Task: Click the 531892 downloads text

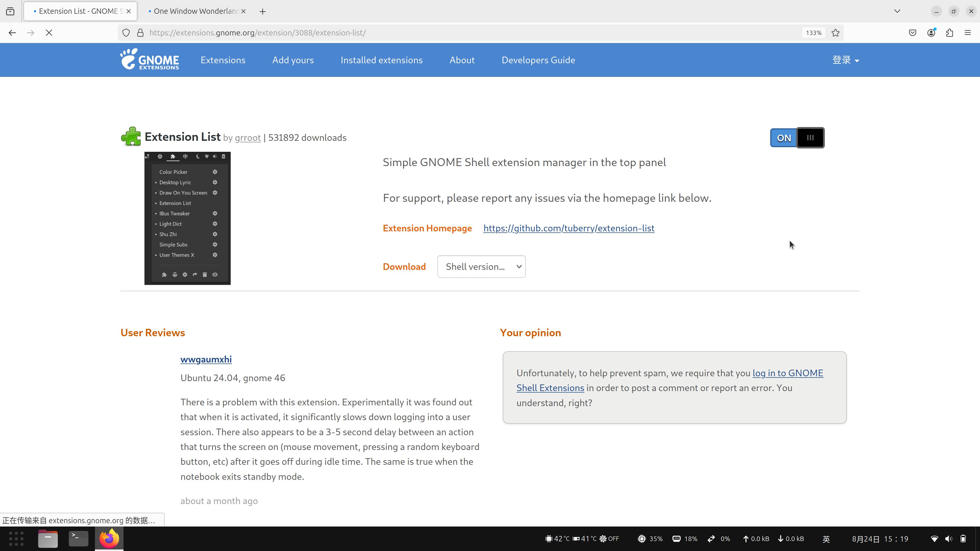Action: pos(307,138)
